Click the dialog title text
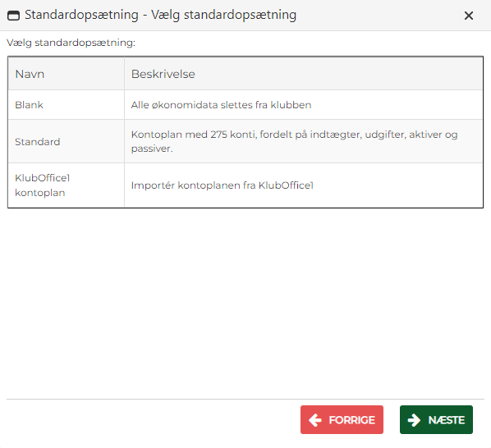The image size is (491, 448). (x=160, y=15)
